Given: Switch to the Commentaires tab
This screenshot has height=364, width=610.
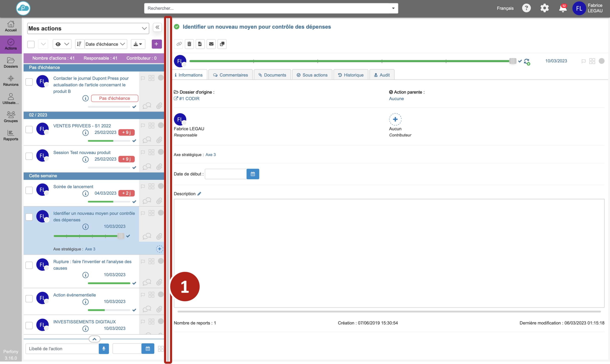Looking at the screenshot, I should pos(230,75).
